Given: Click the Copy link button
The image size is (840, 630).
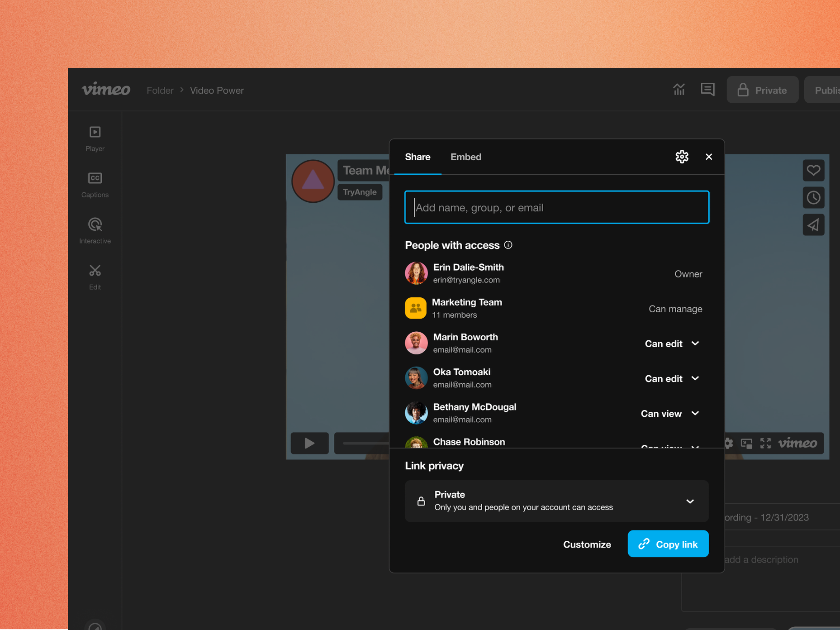Looking at the screenshot, I should (668, 544).
